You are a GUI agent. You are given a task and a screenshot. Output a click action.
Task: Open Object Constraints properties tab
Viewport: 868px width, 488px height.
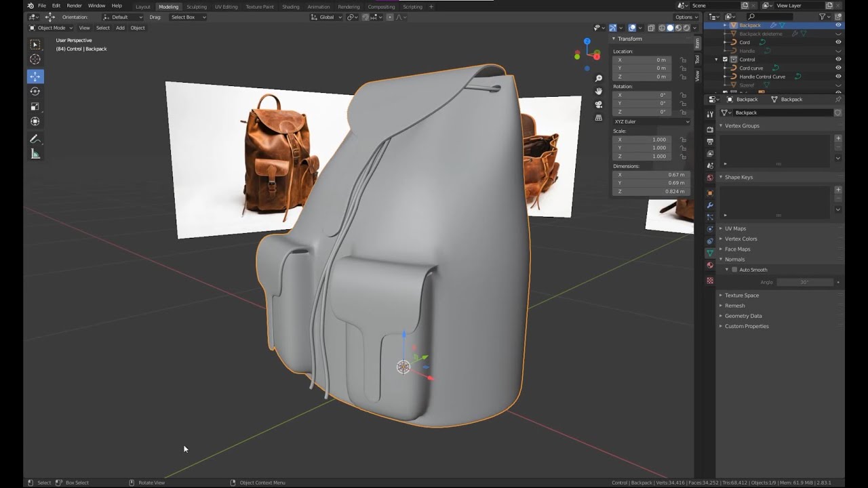(710, 241)
